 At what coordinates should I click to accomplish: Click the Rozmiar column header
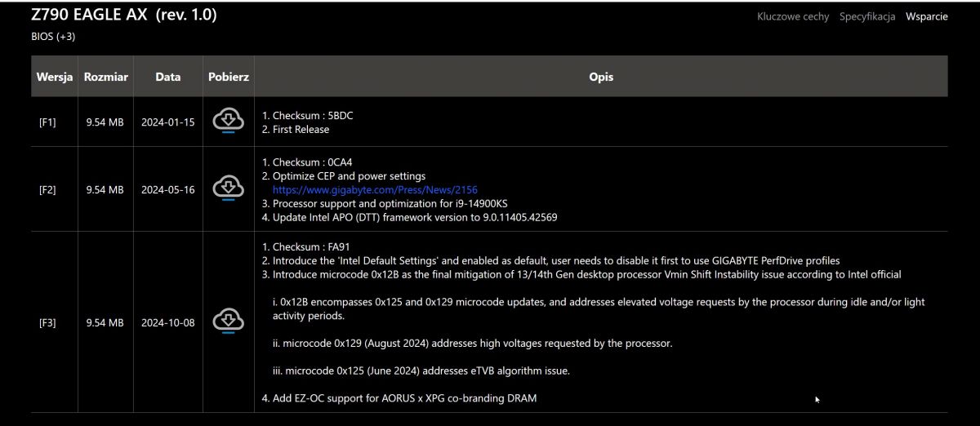(105, 77)
